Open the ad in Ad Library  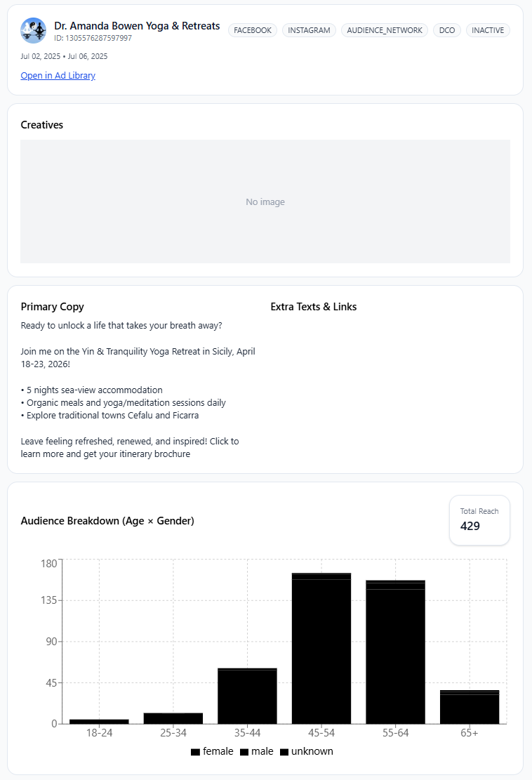[x=58, y=76]
